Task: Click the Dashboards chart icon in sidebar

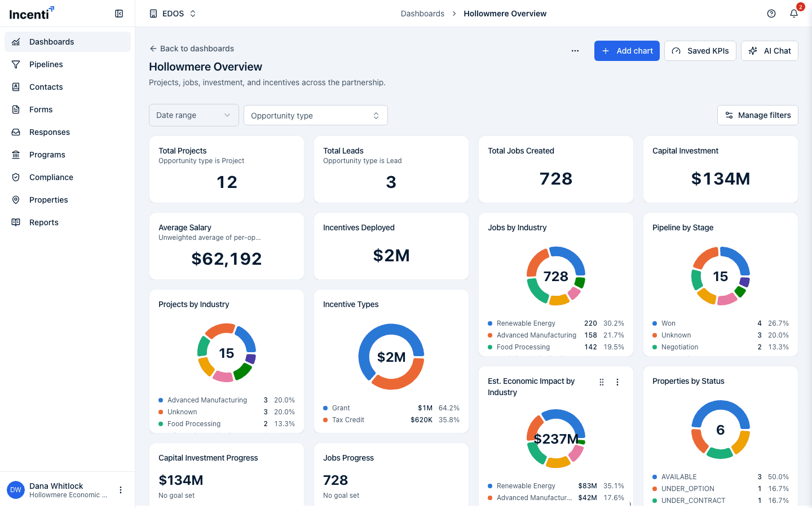Action: (16, 42)
